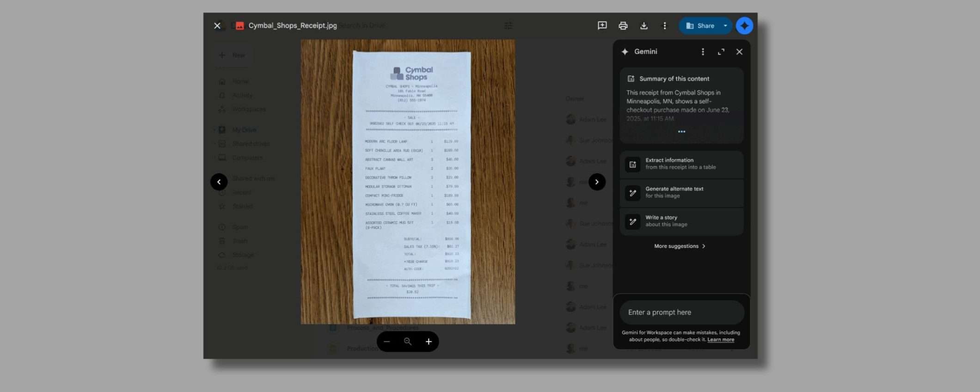Click the Extract information table icon
Image resolution: width=980 pixels, height=392 pixels.
(633, 165)
